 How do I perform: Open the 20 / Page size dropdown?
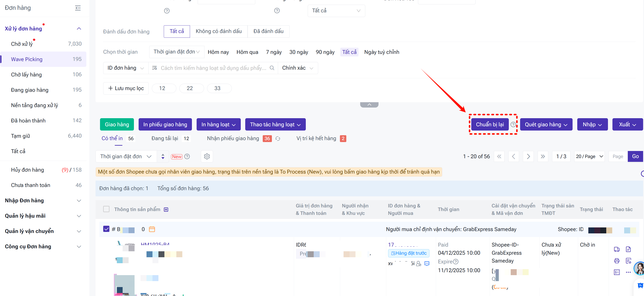coord(589,157)
